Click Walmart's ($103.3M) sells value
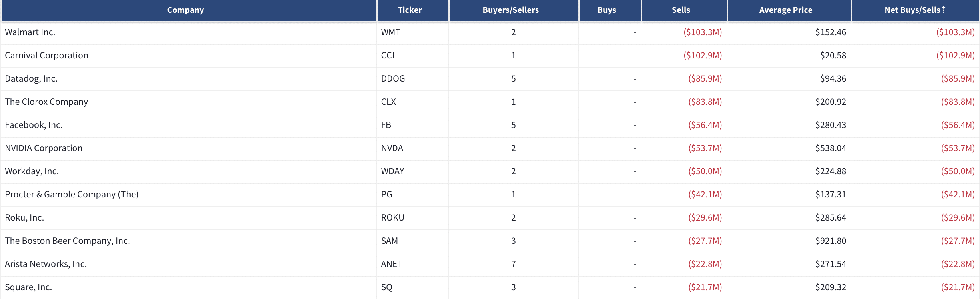 point(703,32)
